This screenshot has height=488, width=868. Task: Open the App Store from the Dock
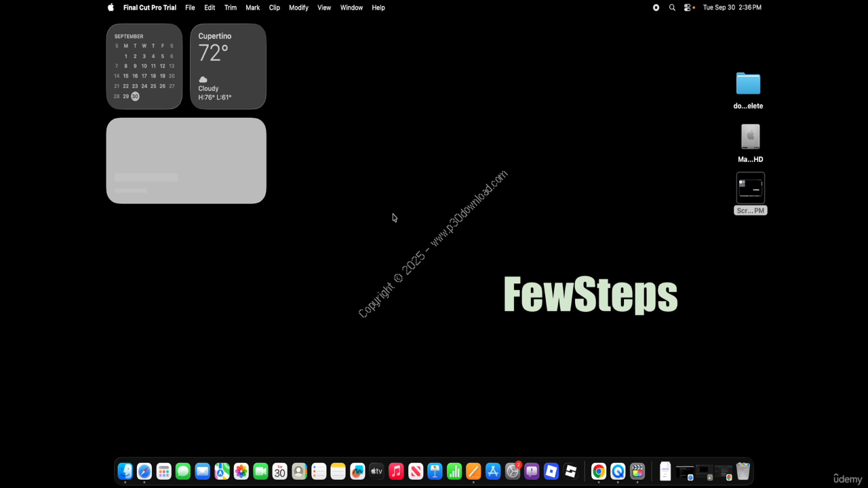tap(493, 471)
